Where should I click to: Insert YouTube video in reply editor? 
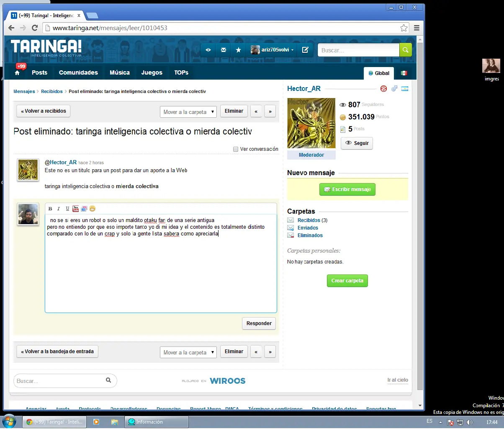click(x=76, y=209)
